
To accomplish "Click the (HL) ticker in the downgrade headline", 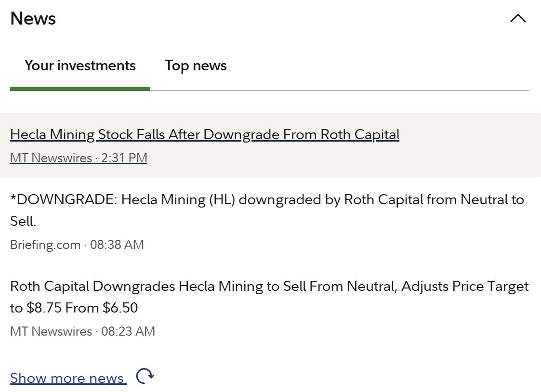I will tap(222, 200).
